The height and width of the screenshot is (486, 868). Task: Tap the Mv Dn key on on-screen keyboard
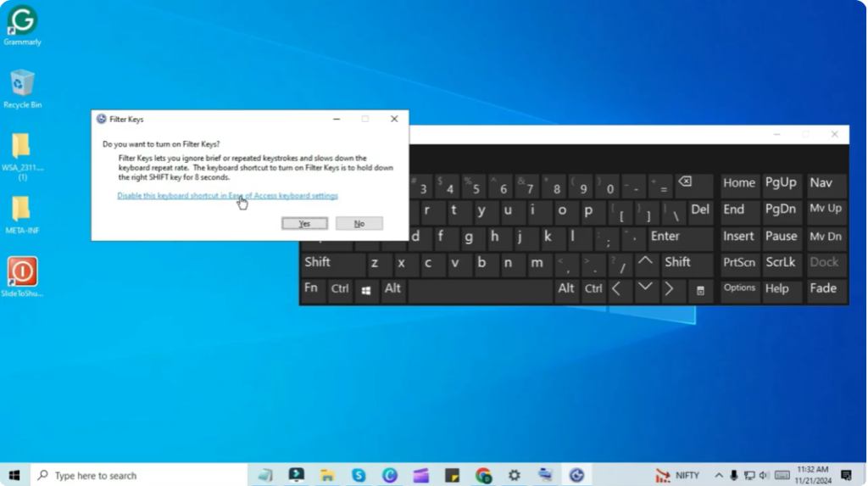pyautogui.click(x=826, y=237)
